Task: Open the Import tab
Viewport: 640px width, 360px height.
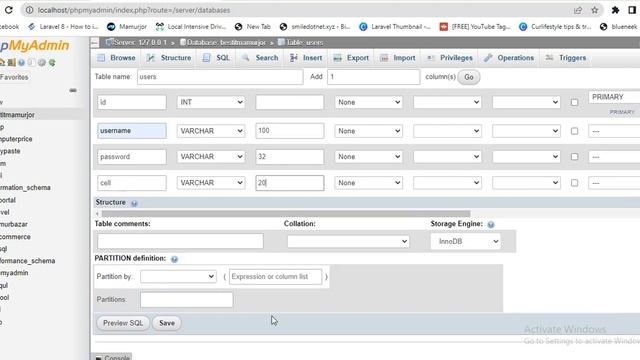Action: click(398, 58)
